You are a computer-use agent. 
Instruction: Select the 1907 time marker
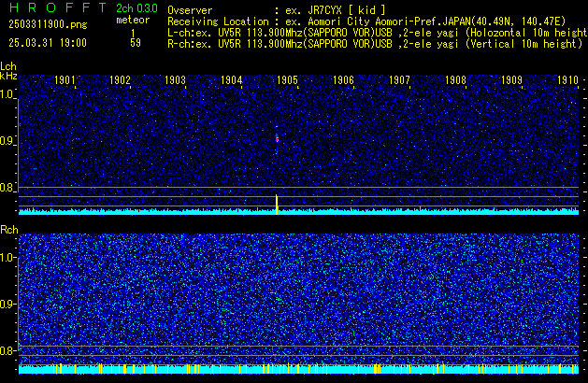(399, 80)
